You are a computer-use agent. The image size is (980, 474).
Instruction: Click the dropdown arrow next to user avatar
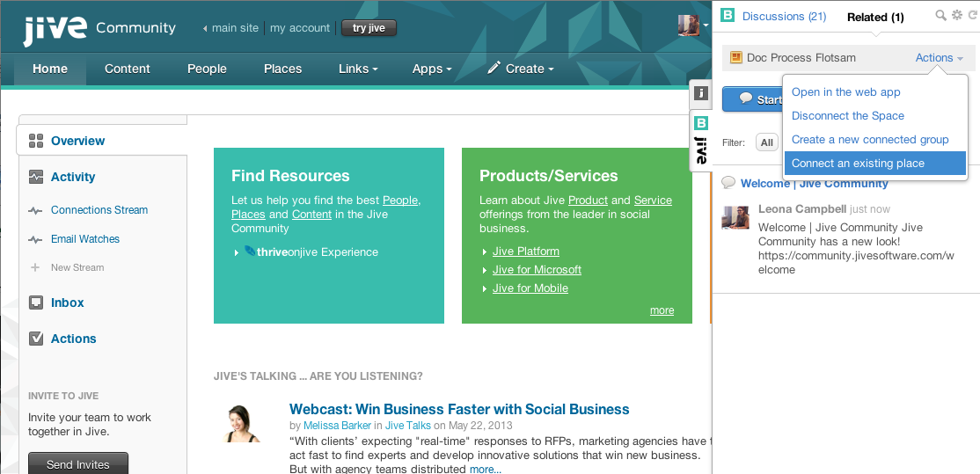[x=706, y=26]
